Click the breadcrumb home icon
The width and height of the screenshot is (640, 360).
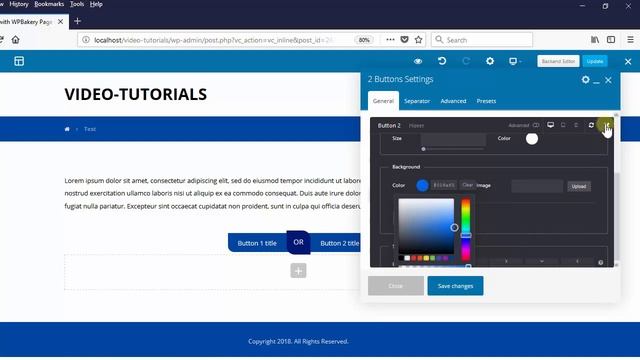pyautogui.click(x=67, y=129)
